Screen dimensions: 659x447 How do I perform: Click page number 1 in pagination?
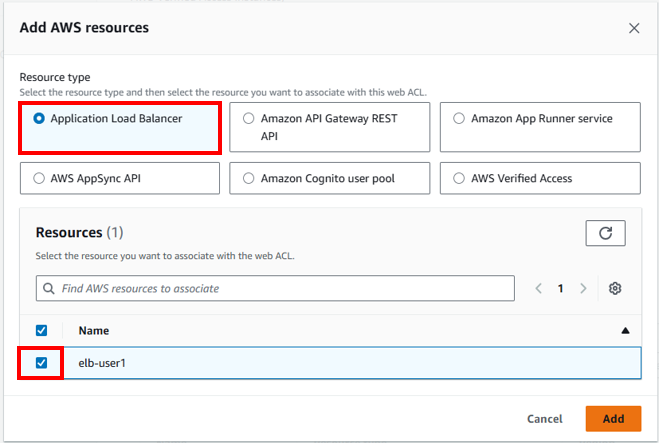[x=560, y=288]
